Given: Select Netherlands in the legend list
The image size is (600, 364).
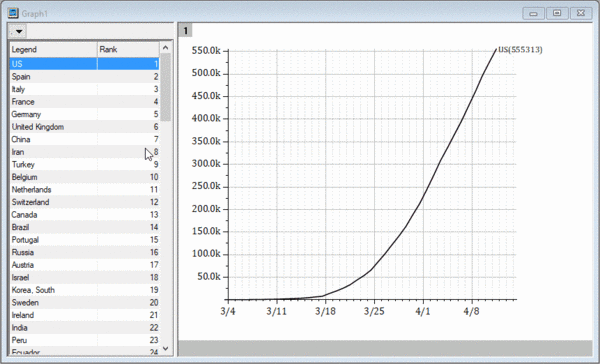Looking at the screenshot, I should 85,189.
